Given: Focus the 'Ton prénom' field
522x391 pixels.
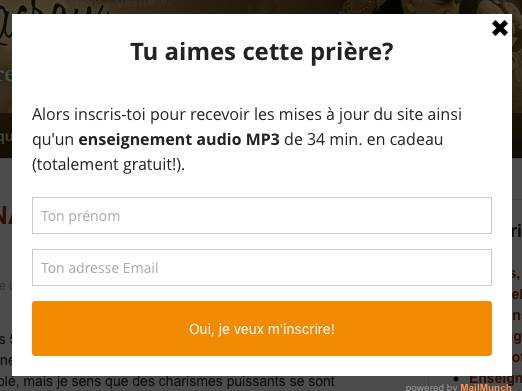Looking at the screenshot, I should point(262,216).
